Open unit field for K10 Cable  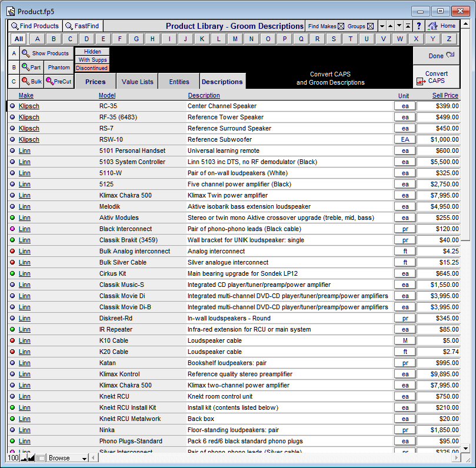(x=405, y=340)
